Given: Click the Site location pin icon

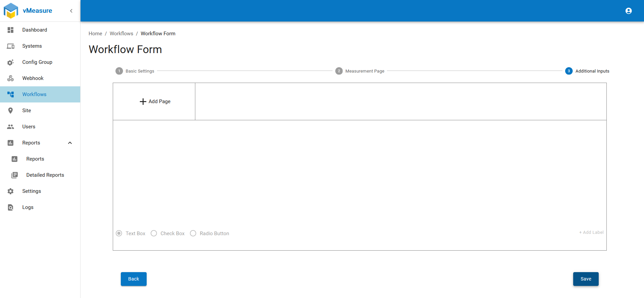Looking at the screenshot, I should point(11,111).
